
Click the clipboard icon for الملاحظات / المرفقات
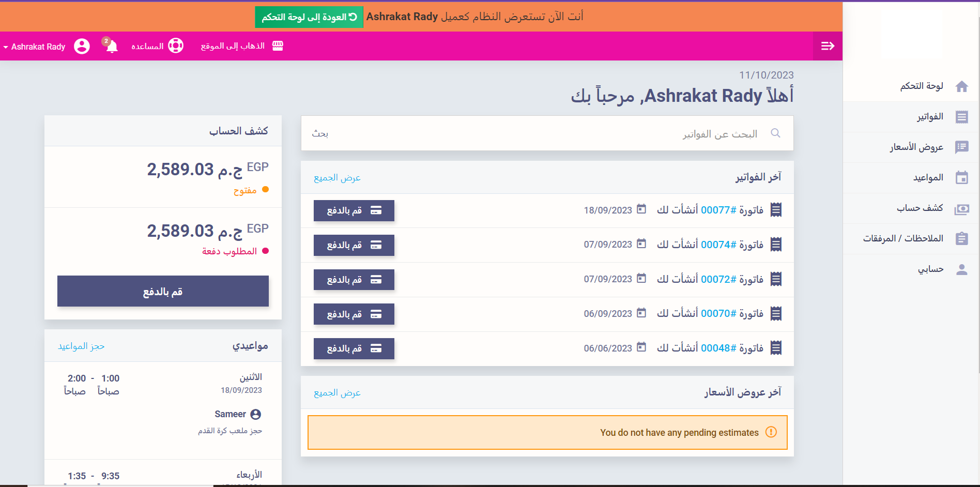point(961,239)
